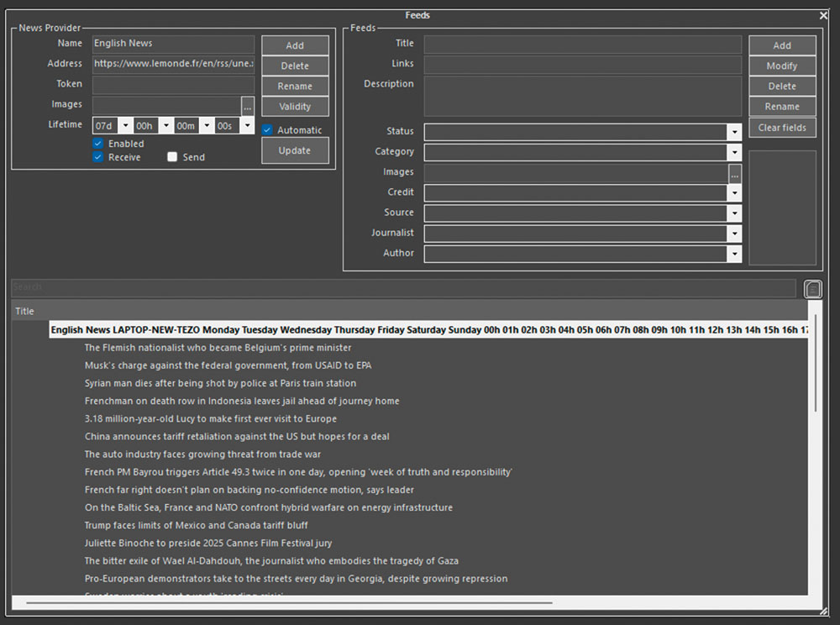
Task: Open the News Provider Images browse button
Action: 247,106
